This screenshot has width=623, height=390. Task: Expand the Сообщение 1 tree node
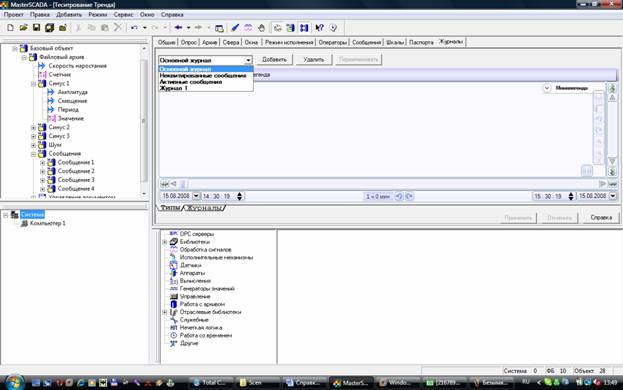pos(43,163)
